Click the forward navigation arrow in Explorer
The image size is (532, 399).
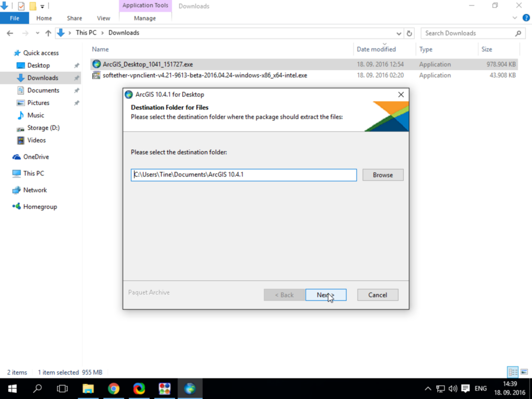tap(25, 33)
